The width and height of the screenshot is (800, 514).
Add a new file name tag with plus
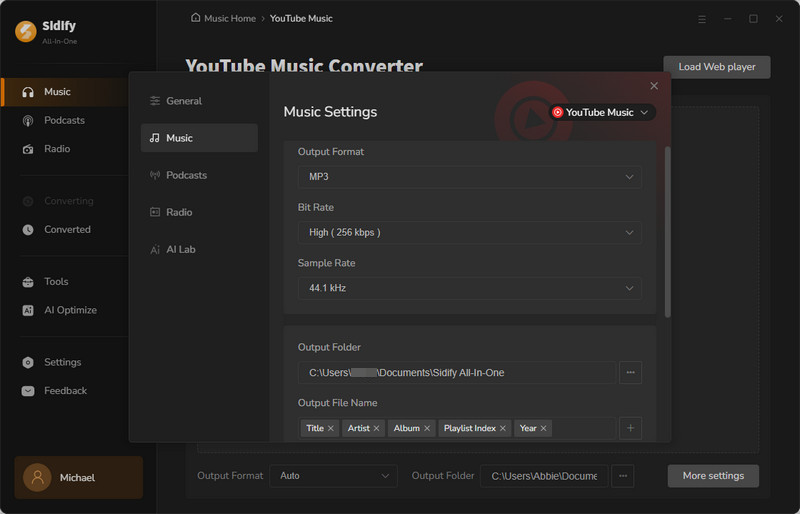pos(631,428)
